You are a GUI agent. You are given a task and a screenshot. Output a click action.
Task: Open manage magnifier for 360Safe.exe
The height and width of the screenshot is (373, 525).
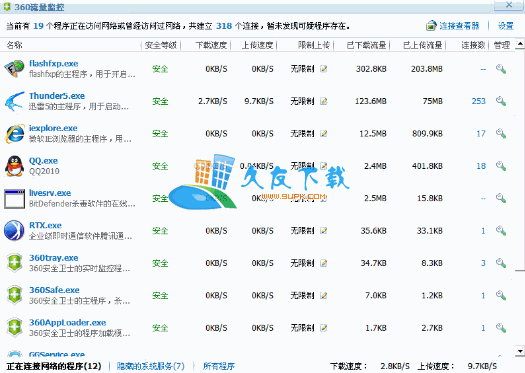tap(501, 295)
